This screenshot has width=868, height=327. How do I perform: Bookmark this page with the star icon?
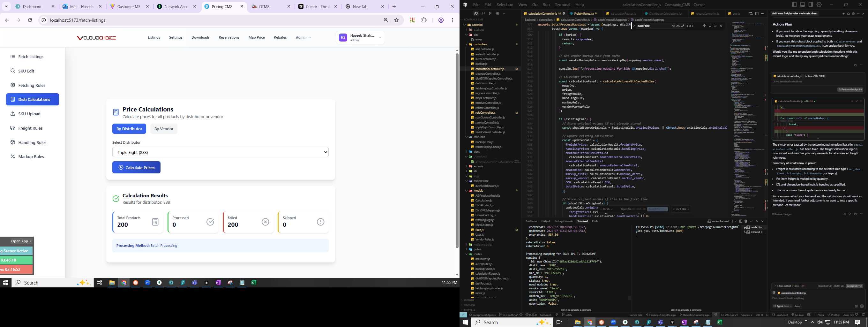[397, 20]
